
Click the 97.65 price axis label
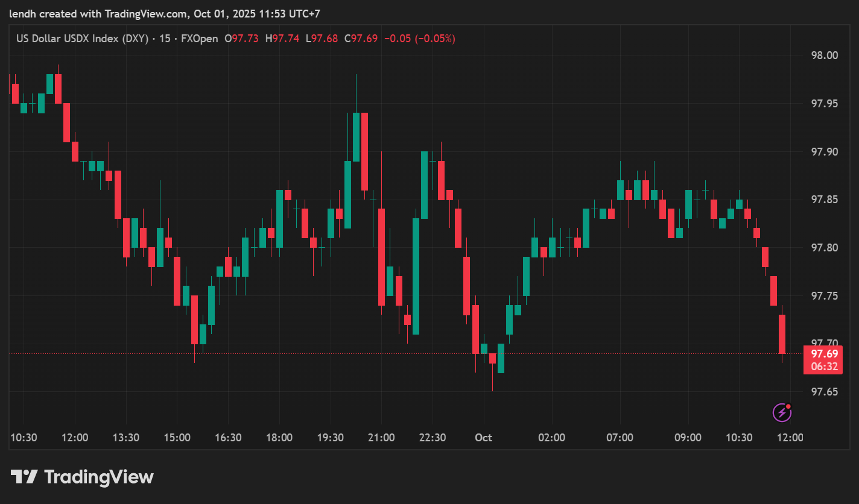[x=824, y=392]
